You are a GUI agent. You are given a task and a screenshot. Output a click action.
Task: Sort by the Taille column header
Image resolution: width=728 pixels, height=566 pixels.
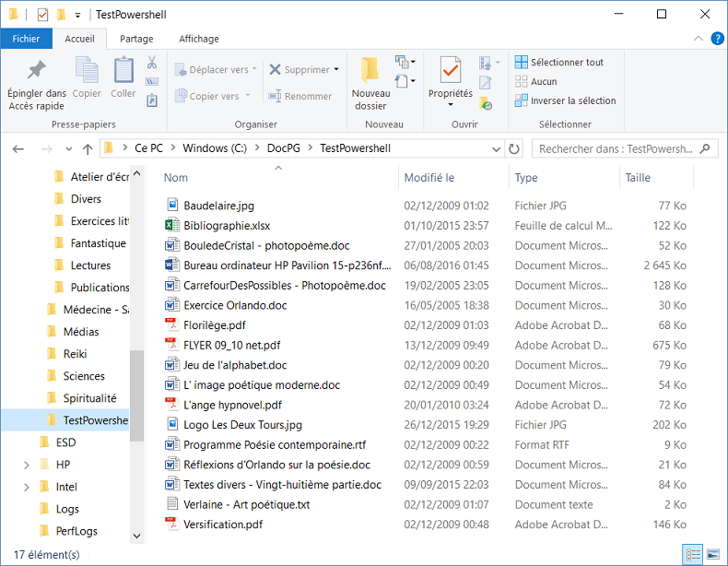656,178
